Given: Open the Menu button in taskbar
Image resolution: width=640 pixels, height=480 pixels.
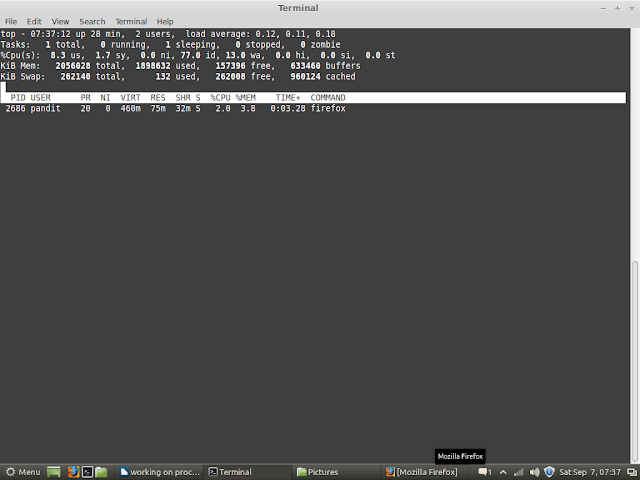Looking at the screenshot, I should coord(23,472).
